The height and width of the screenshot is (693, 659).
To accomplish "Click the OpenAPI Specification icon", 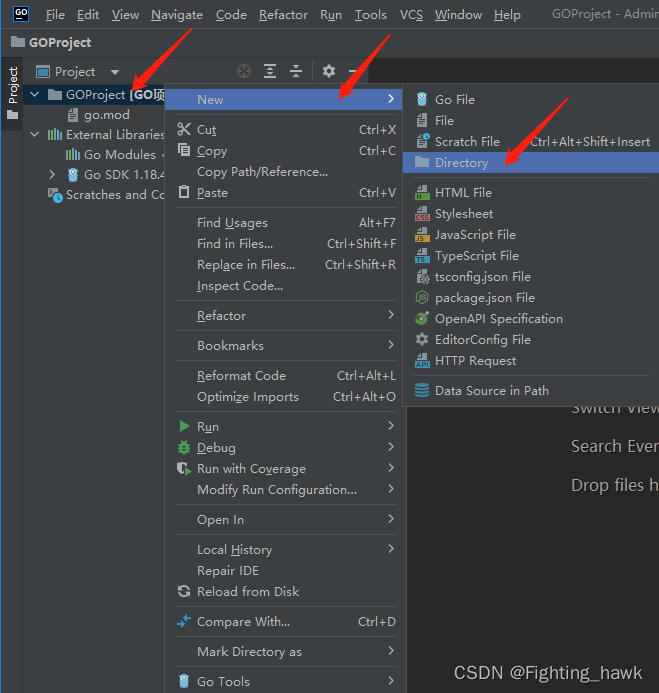I will point(422,318).
